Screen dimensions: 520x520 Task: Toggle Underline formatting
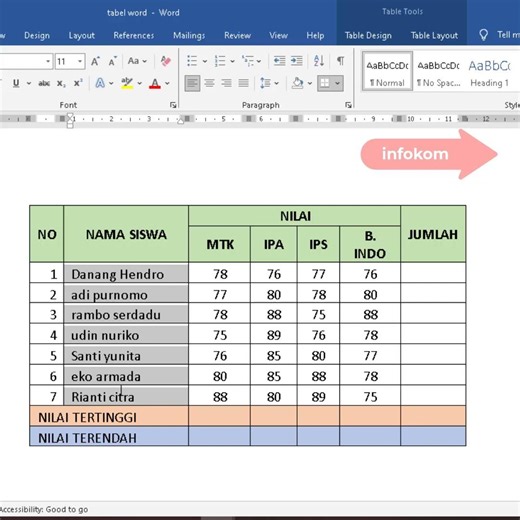tap(16, 83)
